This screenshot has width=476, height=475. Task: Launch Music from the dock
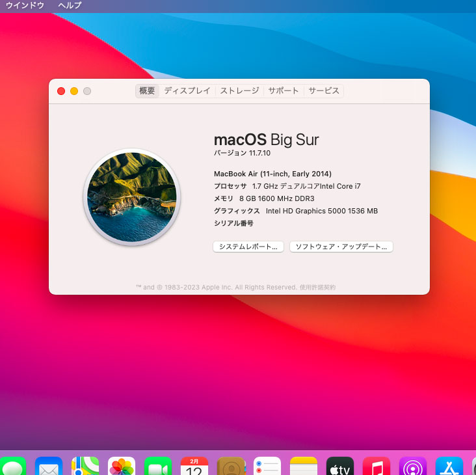pos(377,466)
